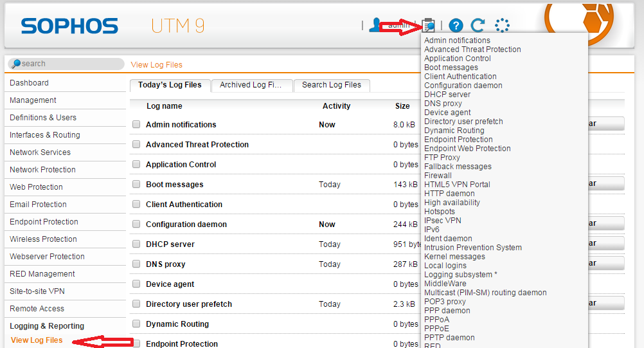Expand the Management sidebar section
This screenshot has height=348, width=644.
(x=66, y=100)
